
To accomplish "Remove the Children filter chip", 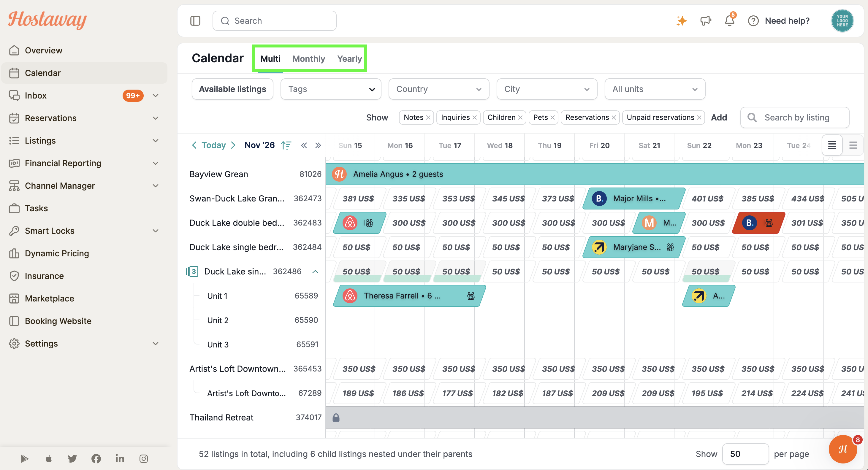I will click(x=520, y=117).
